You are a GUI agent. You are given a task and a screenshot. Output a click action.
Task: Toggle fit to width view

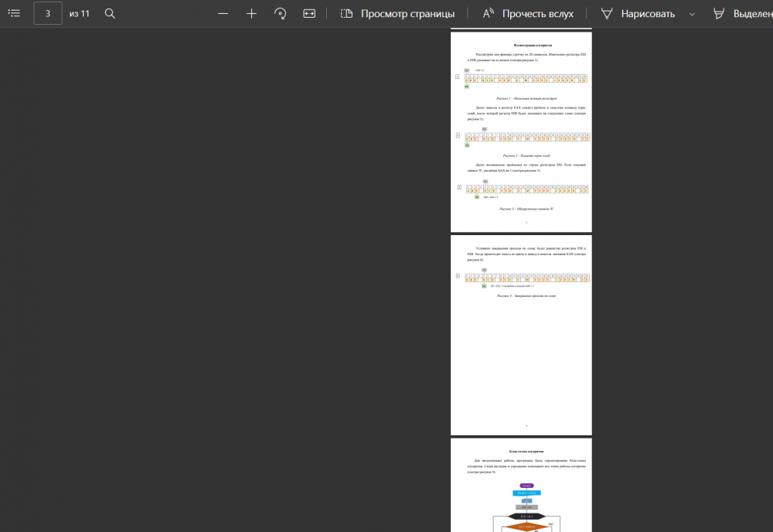point(309,13)
